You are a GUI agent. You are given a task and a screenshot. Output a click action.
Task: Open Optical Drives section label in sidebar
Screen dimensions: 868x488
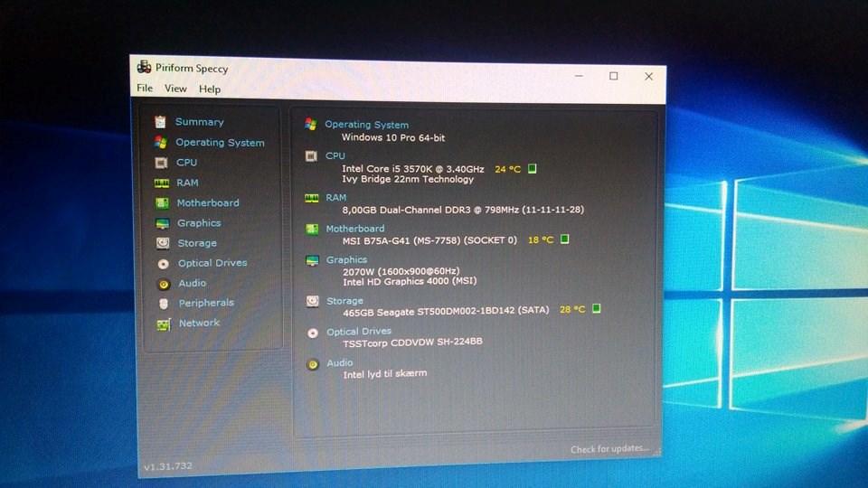(212, 263)
